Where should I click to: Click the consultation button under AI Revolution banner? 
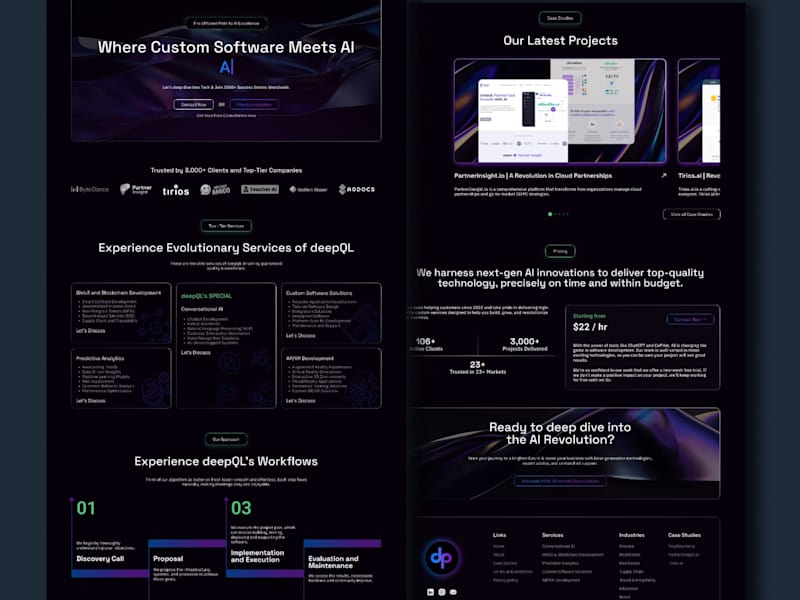560,481
